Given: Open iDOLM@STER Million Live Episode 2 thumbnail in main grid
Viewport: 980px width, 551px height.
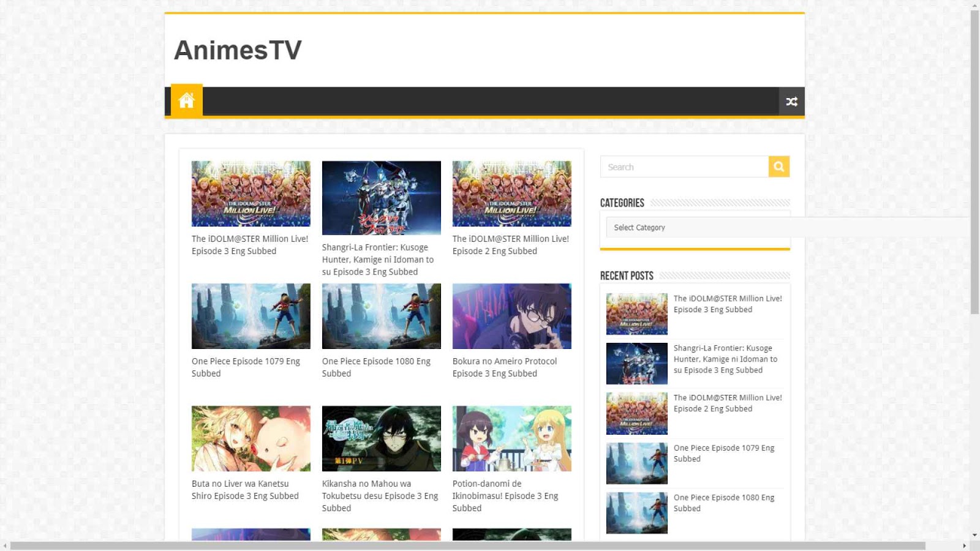Looking at the screenshot, I should click(512, 193).
